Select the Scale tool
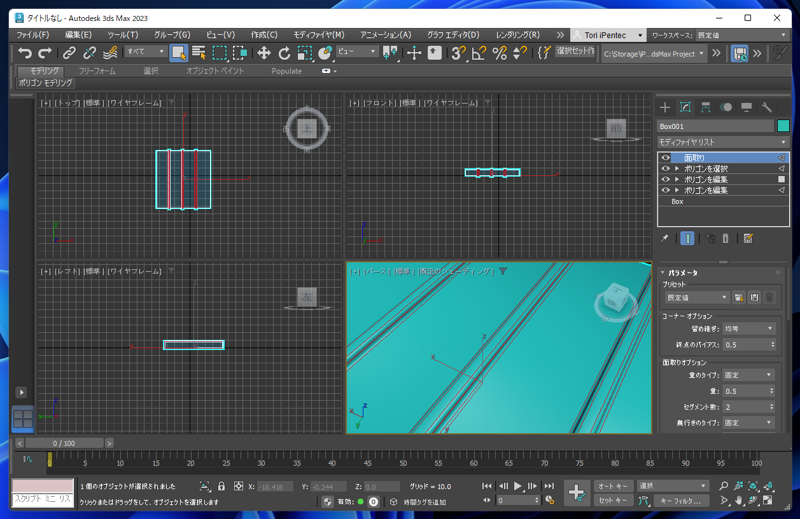This screenshot has height=519, width=800. pyautogui.click(x=305, y=53)
